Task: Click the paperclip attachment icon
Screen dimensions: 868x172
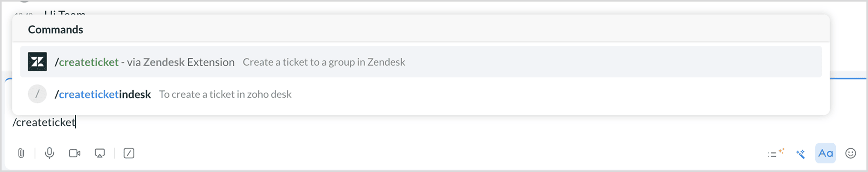Action: (x=21, y=153)
